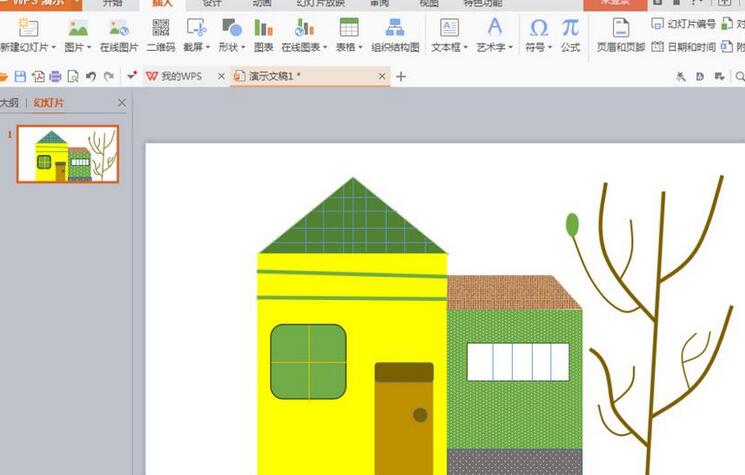The height and width of the screenshot is (475, 745).
Task: Select the white paned window rectangle
Action: 518,362
